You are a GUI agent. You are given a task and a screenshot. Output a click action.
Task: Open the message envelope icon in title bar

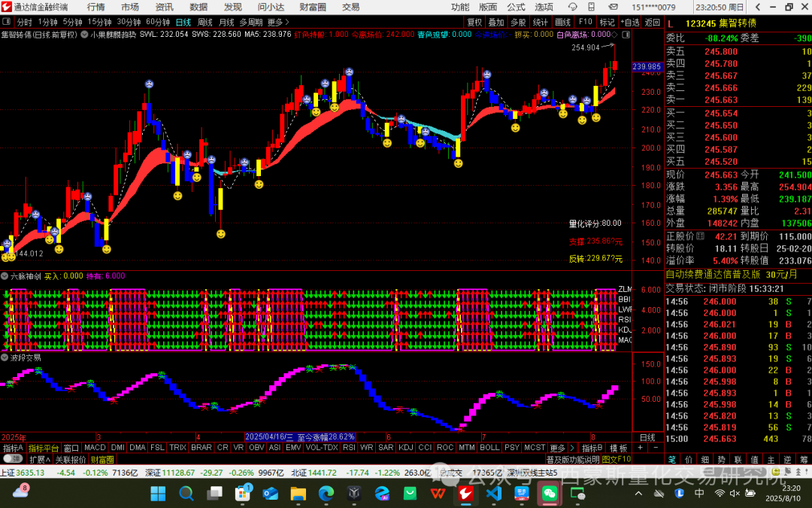[x=614, y=7]
